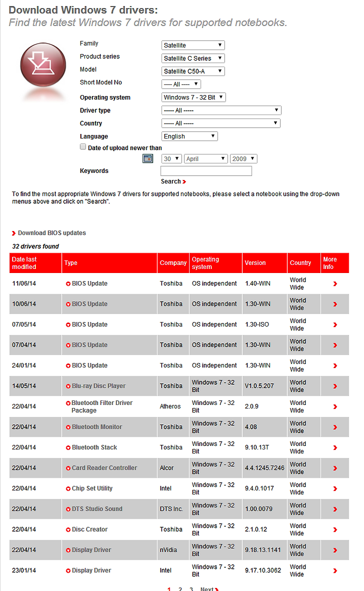Open More Info arrow for Blu-ray Disc Player
This screenshot has width=364, height=591.
335,386
